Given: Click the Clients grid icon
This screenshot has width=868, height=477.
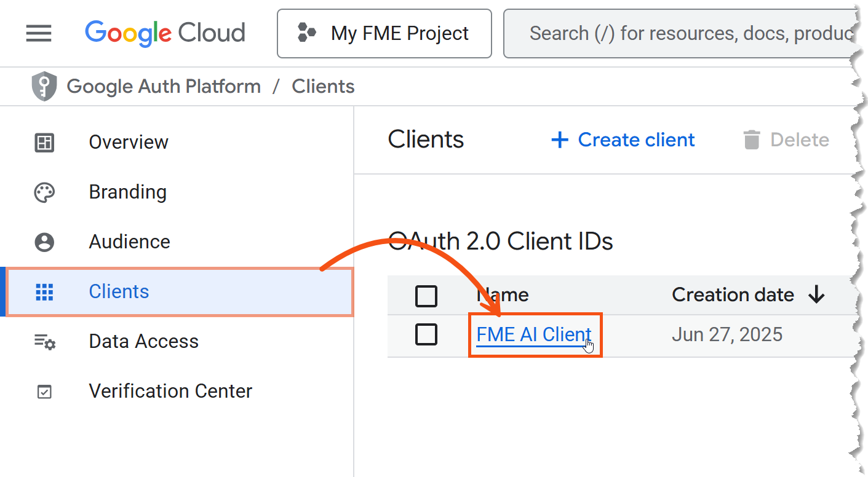Looking at the screenshot, I should tap(44, 292).
